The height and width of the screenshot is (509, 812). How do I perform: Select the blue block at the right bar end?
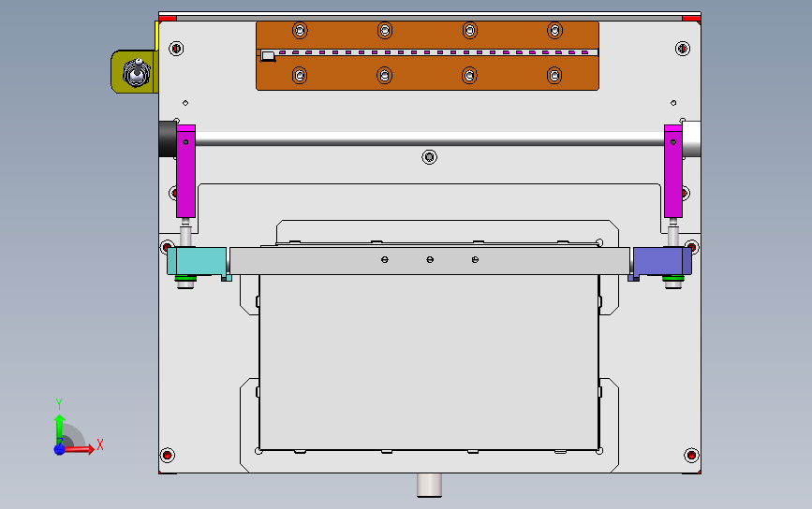[x=662, y=261]
